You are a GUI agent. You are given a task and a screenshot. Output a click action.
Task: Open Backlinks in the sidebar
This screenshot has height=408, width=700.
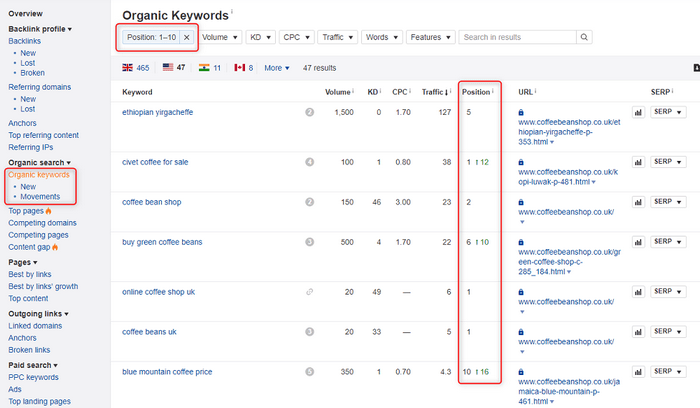pyautogui.click(x=25, y=41)
